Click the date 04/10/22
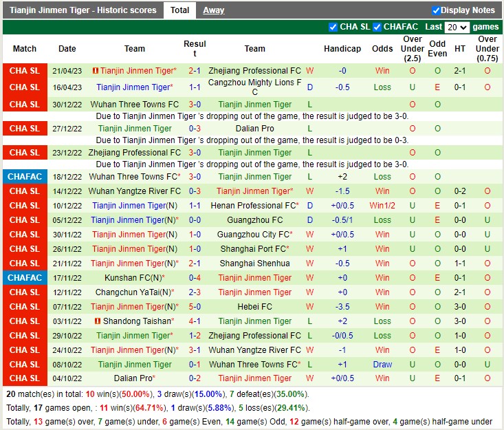 point(67,378)
